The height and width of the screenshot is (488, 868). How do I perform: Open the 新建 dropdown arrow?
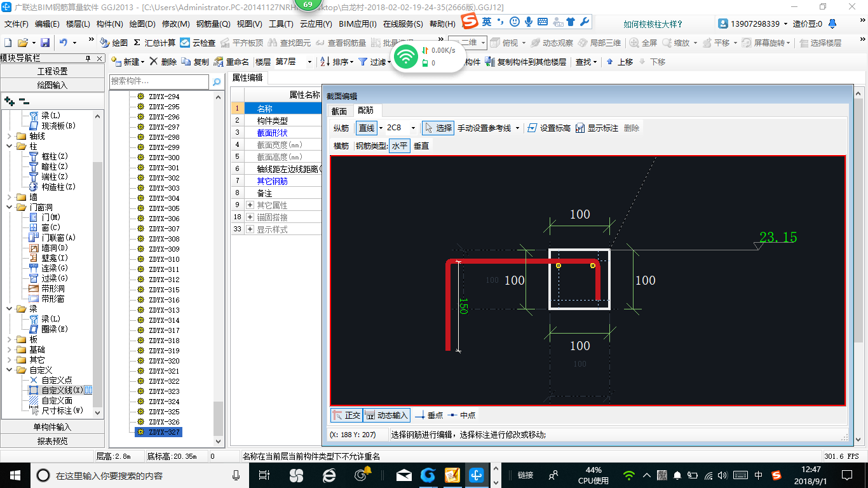(143, 62)
